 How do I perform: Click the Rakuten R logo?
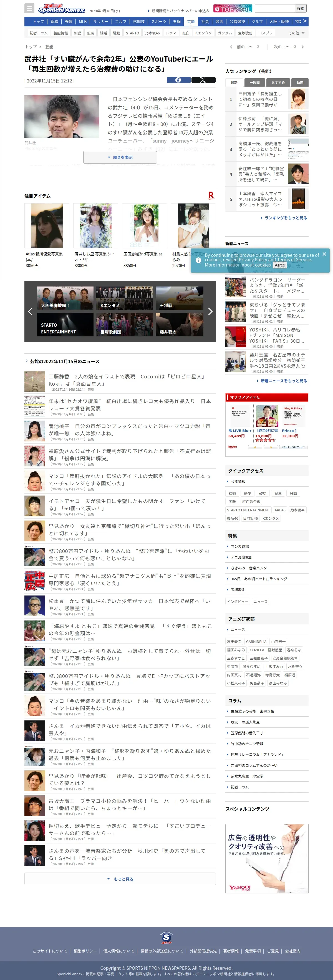click(x=211, y=195)
